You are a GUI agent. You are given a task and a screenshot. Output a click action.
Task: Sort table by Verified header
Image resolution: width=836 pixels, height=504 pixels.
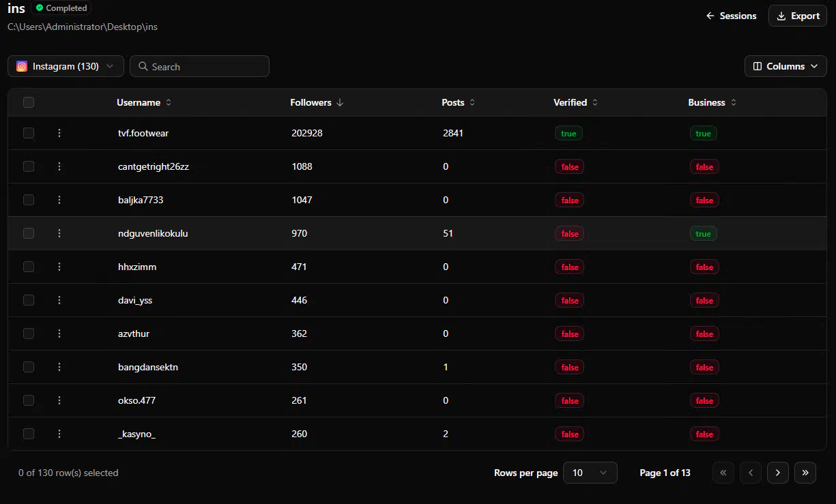tap(575, 102)
